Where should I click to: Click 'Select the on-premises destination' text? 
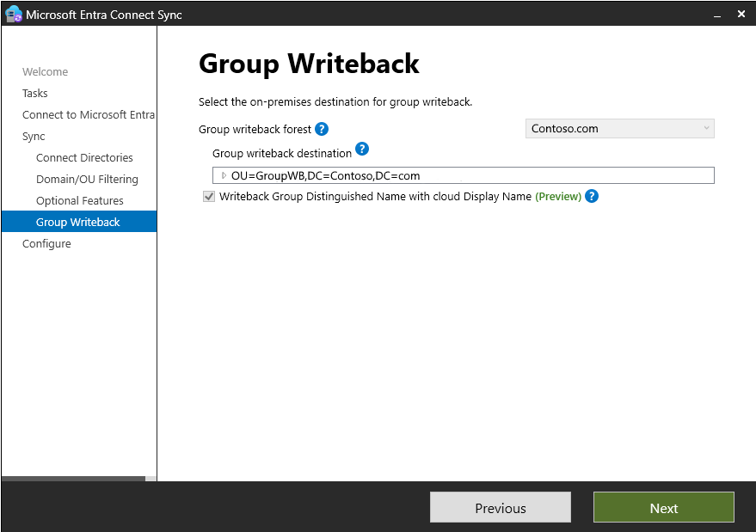(335, 102)
